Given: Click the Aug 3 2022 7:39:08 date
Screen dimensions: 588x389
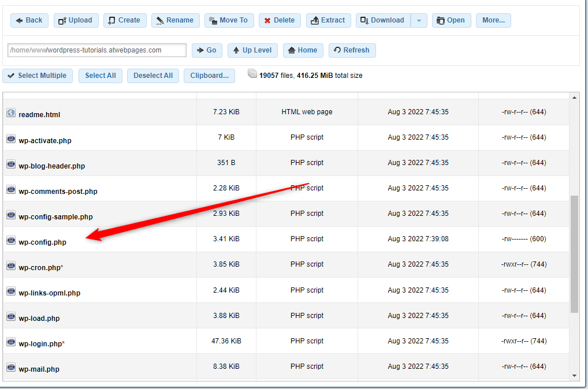Looking at the screenshot, I should point(418,239).
